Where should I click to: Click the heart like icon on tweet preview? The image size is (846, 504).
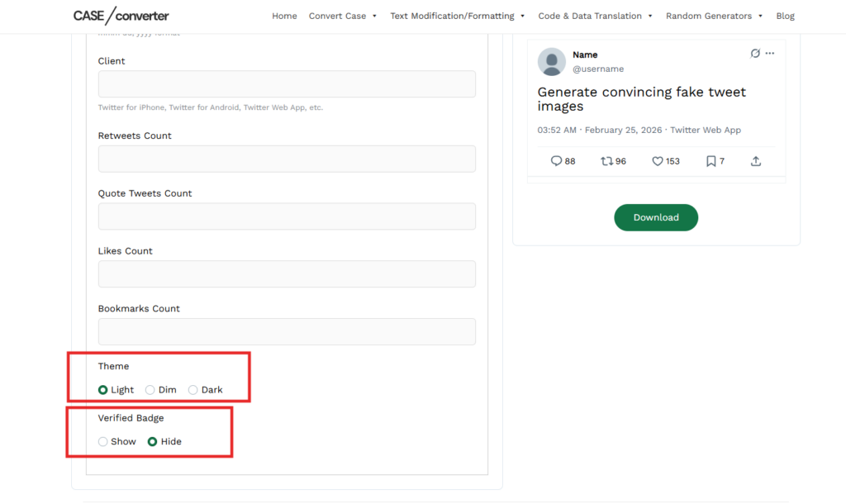pyautogui.click(x=657, y=161)
